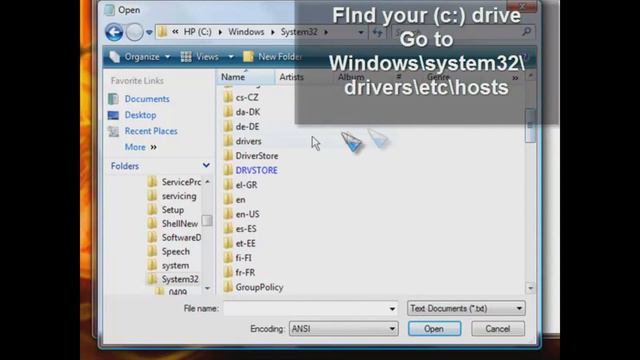Click the folder tree scroll up arrow
640x360 pixels.
click(207, 182)
